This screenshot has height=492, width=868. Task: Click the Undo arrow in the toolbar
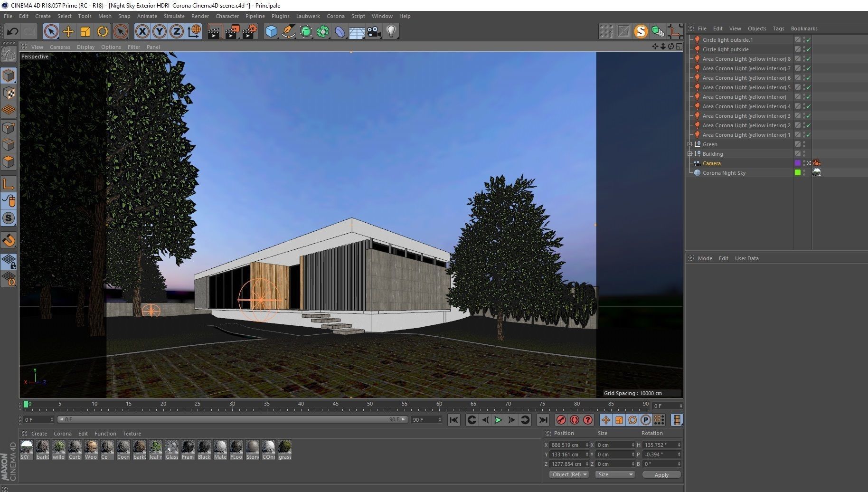click(x=12, y=32)
